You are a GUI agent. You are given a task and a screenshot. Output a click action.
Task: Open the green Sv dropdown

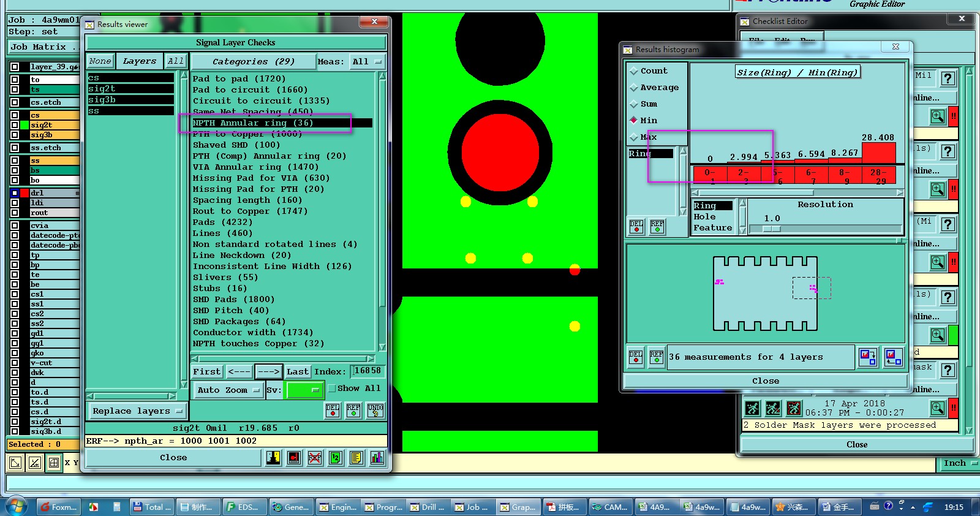point(304,390)
